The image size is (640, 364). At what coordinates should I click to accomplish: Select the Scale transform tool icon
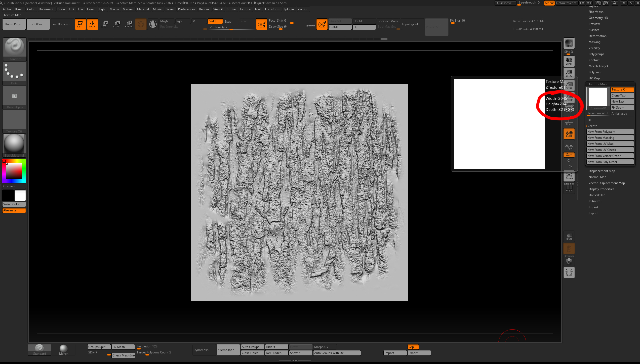click(116, 24)
